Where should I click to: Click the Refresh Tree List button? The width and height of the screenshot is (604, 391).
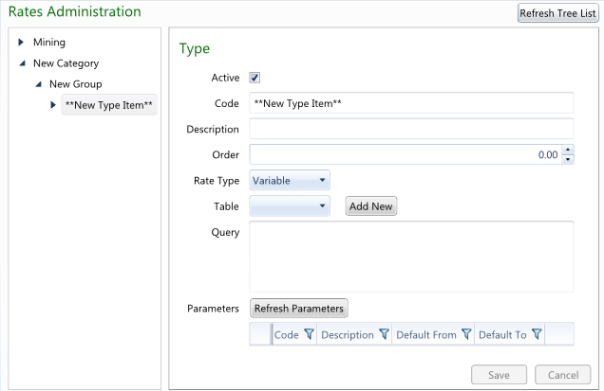[558, 13]
